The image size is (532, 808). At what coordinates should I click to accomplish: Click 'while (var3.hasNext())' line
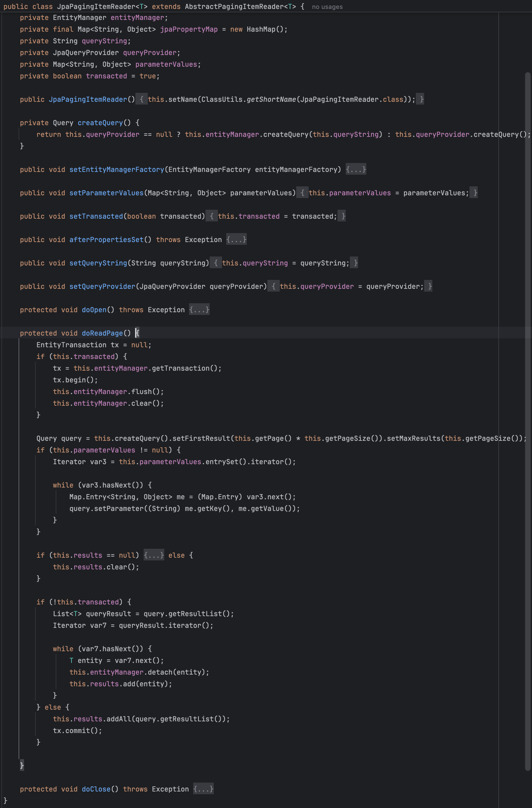[102, 485]
